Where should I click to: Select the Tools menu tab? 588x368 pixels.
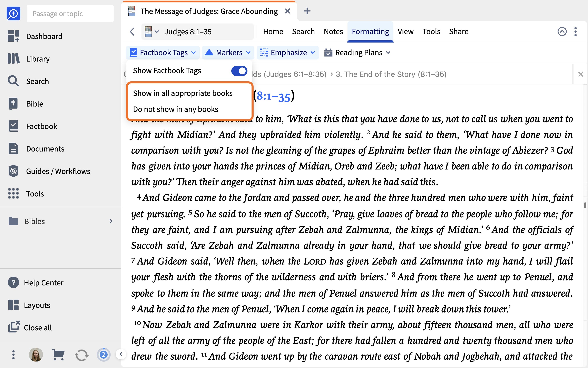click(x=431, y=32)
